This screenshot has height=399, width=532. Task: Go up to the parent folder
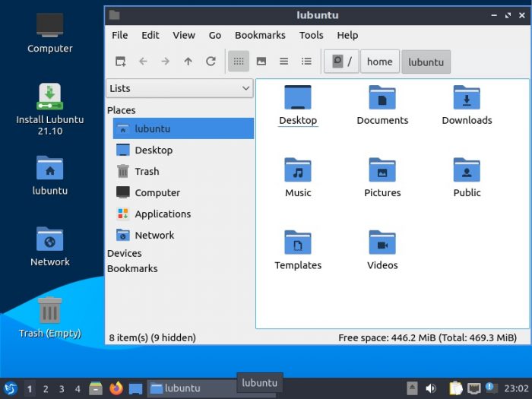point(188,62)
